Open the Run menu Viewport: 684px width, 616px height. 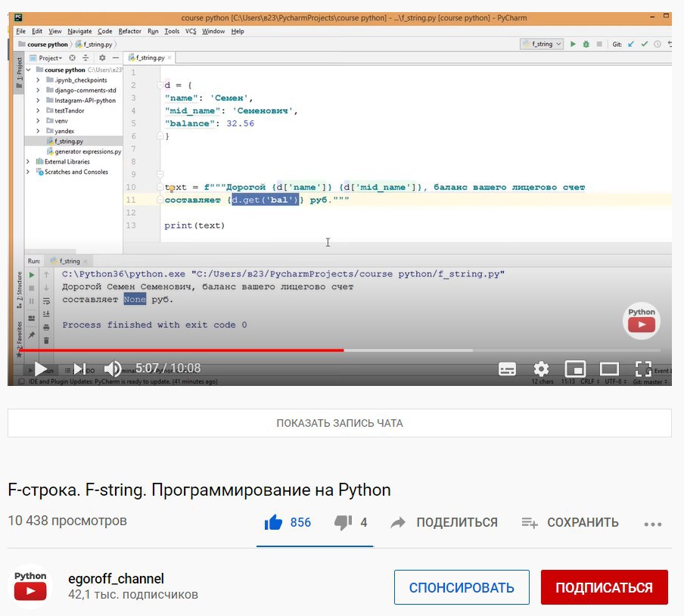coord(153,32)
